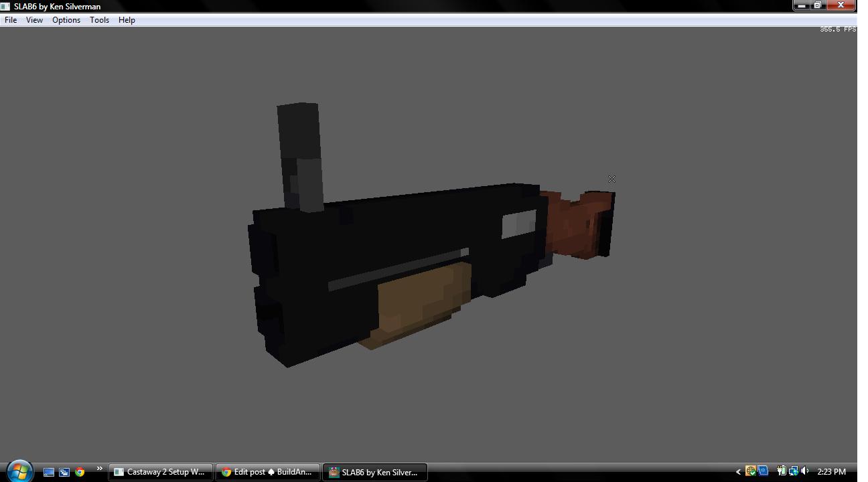This screenshot has height=482, width=868.
Task: Click Switch Between Windows quick launch icon
Action: [x=64, y=472]
